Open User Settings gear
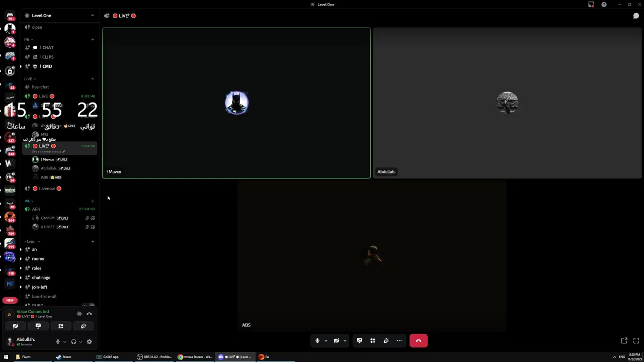644x362 pixels. click(x=89, y=342)
